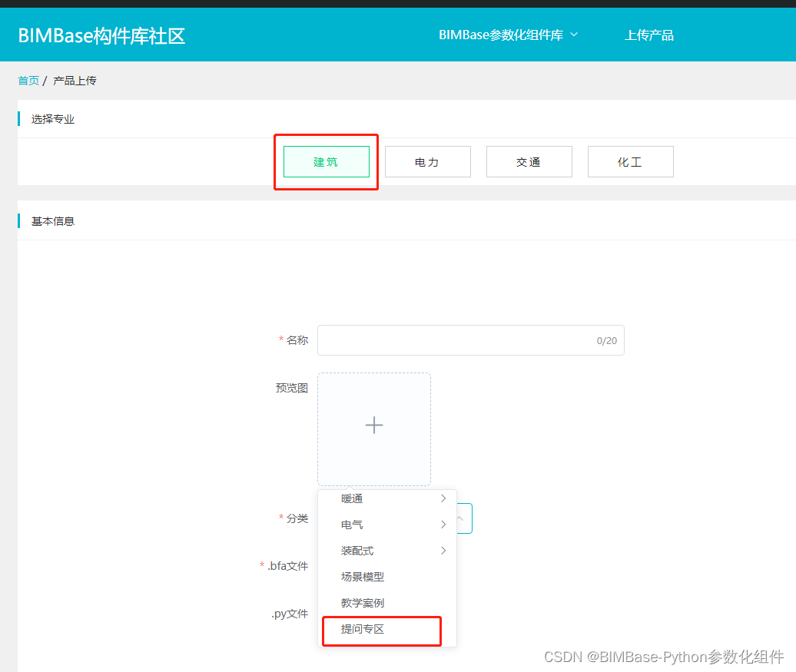Click the plus icon to upload preview image

tap(374, 425)
